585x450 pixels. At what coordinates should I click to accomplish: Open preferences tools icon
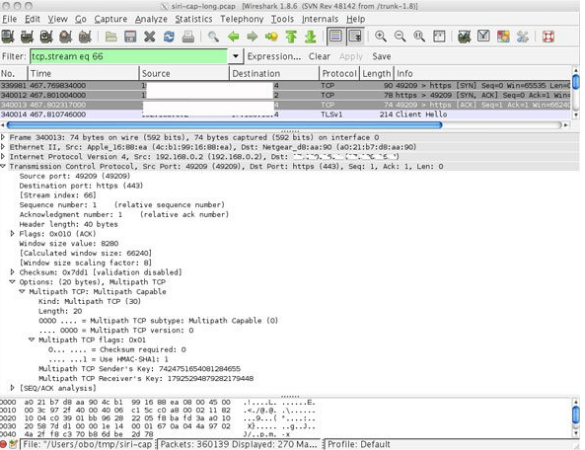tap(522, 37)
